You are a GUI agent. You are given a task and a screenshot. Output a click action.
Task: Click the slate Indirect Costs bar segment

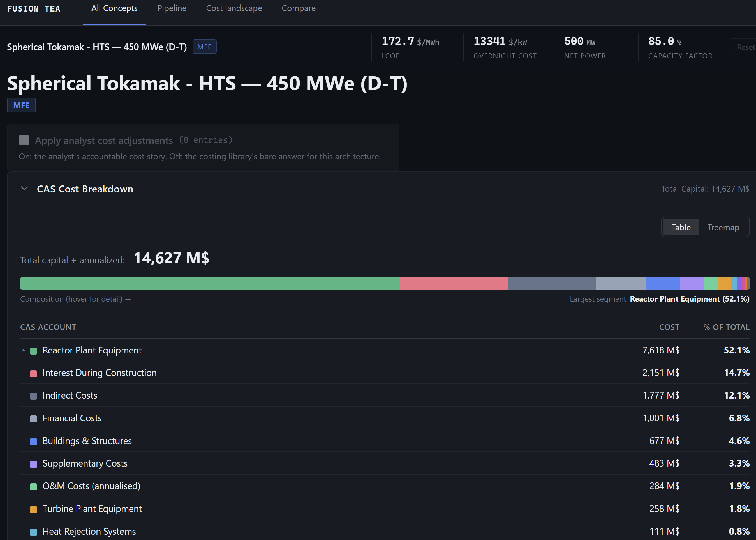click(x=552, y=283)
